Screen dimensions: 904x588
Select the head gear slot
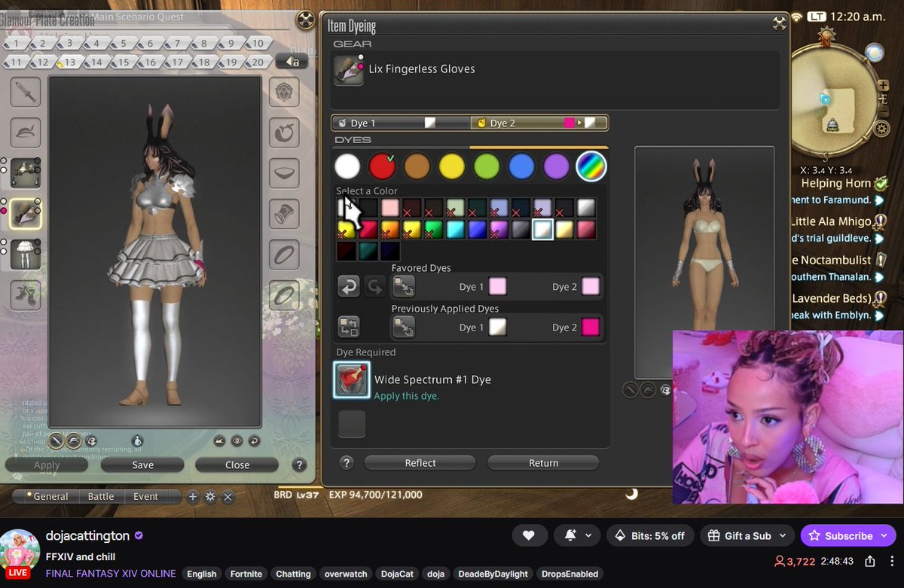(x=26, y=133)
